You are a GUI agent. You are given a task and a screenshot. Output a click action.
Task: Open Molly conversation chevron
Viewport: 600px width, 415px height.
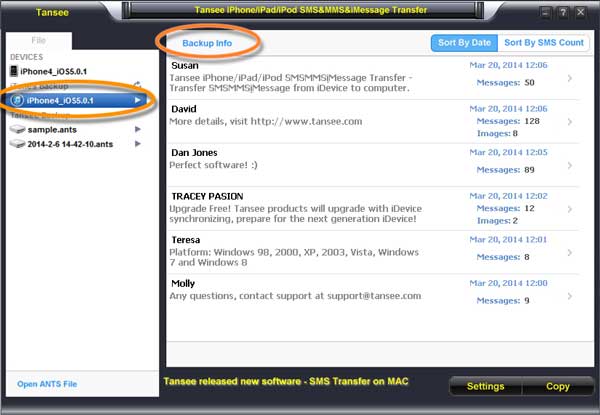click(x=570, y=296)
